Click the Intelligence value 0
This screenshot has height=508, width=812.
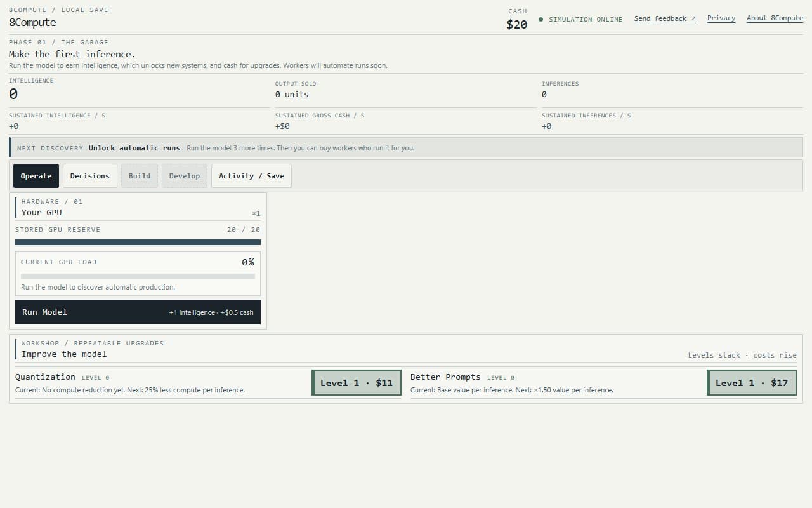tap(13, 94)
